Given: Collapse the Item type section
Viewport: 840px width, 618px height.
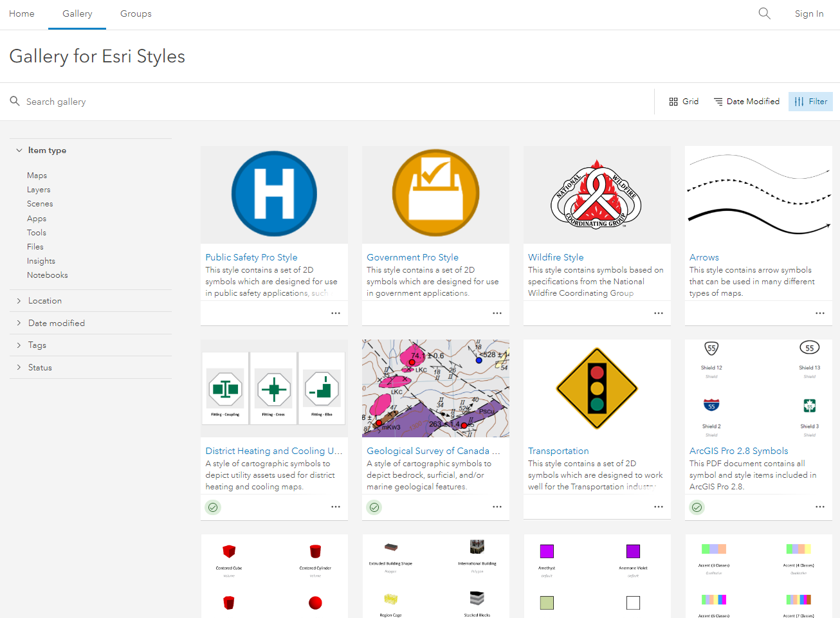Looking at the screenshot, I should [19, 150].
